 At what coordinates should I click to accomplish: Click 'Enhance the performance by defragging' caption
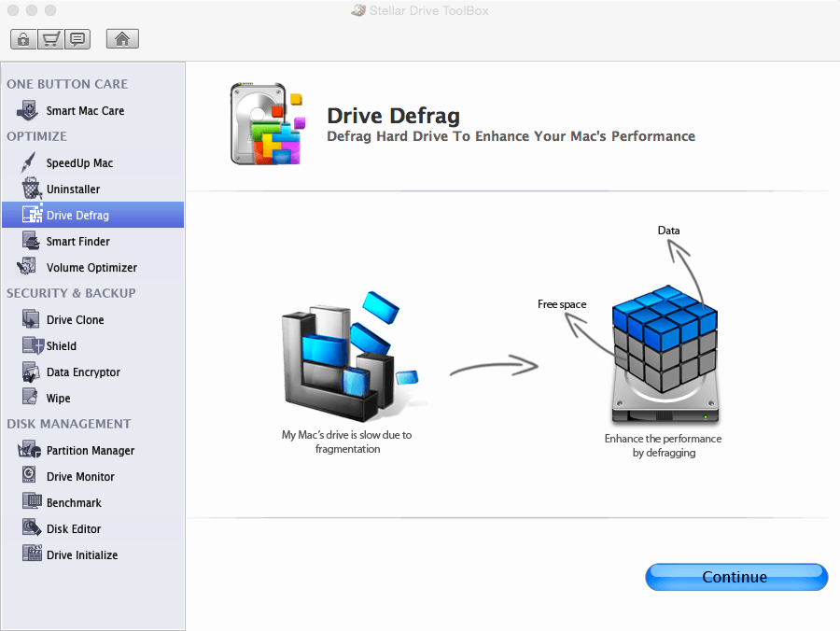click(664, 445)
